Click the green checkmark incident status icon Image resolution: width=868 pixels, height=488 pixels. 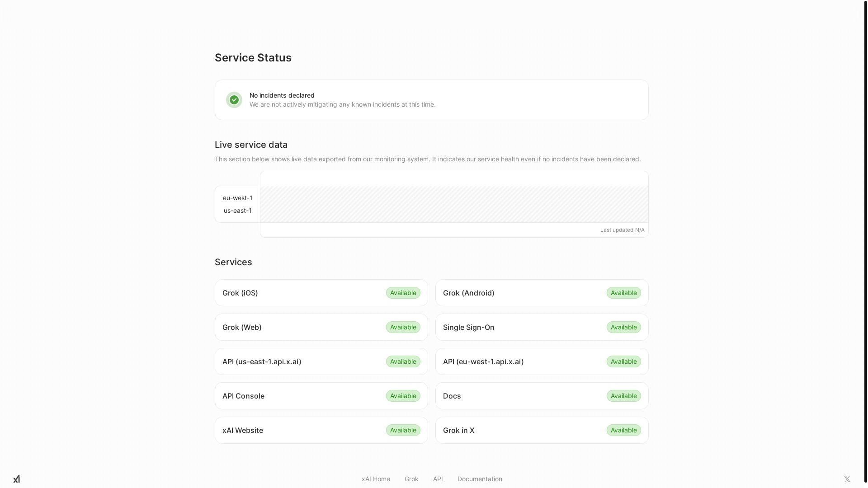234,100
